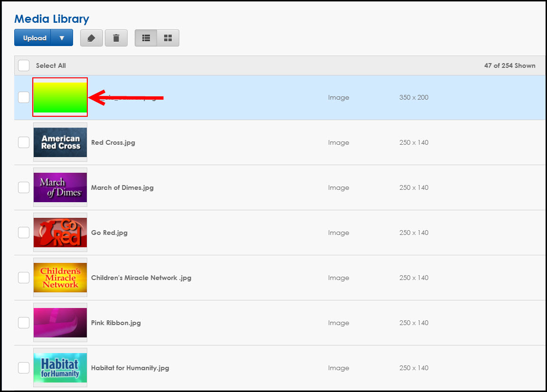Select the checkbox for the highlighted first row
Screen dimensions: 547x392
click(x=24, y=97)
